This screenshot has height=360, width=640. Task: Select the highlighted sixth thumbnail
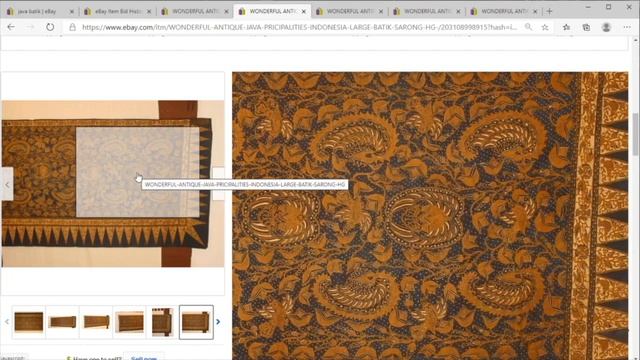pyautogui.click(x=196, y=322)
